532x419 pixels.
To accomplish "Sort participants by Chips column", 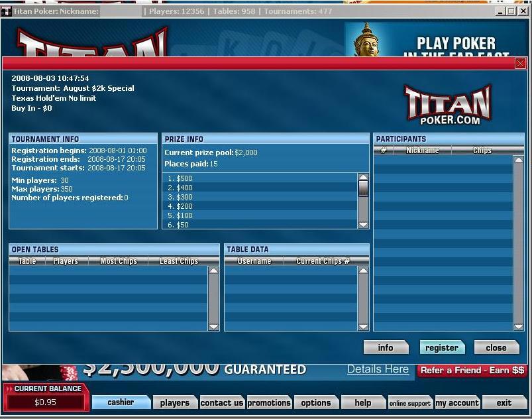I will [x=482, y=150].
